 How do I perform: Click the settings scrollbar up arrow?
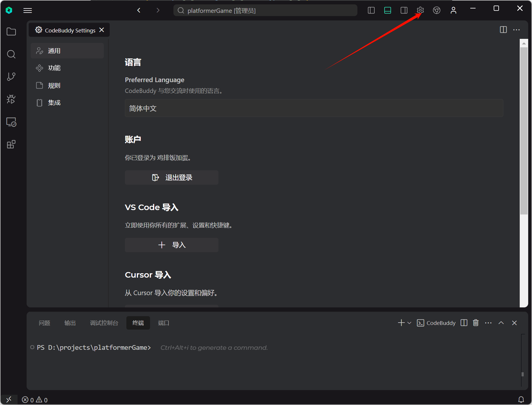coord(524,43)
